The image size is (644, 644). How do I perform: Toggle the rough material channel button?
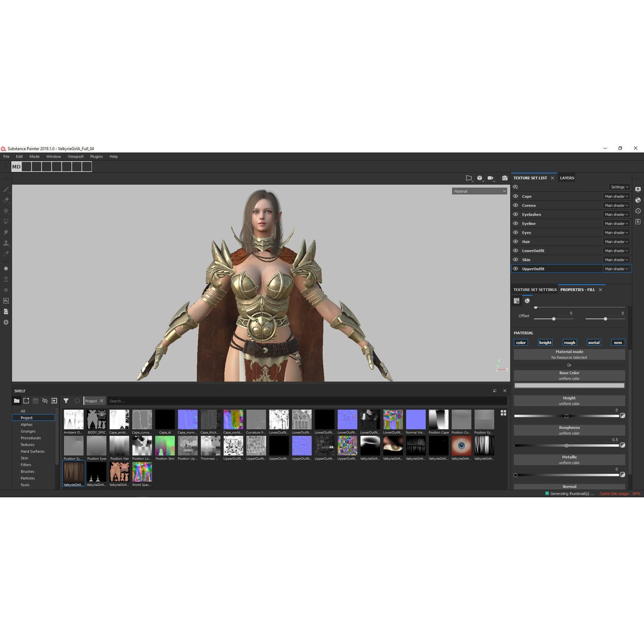(569, 342)
